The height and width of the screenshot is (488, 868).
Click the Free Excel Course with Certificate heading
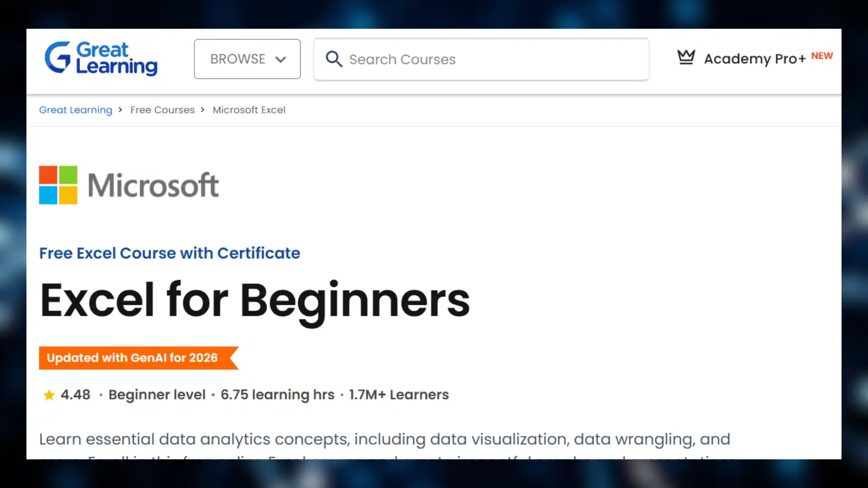pos(170,253)
